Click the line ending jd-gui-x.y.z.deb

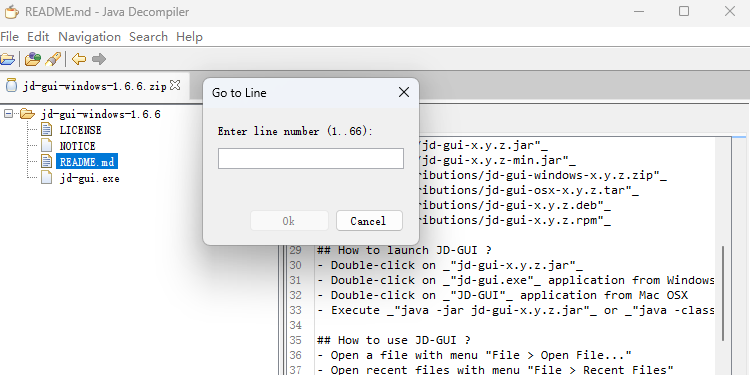[515, 206]
